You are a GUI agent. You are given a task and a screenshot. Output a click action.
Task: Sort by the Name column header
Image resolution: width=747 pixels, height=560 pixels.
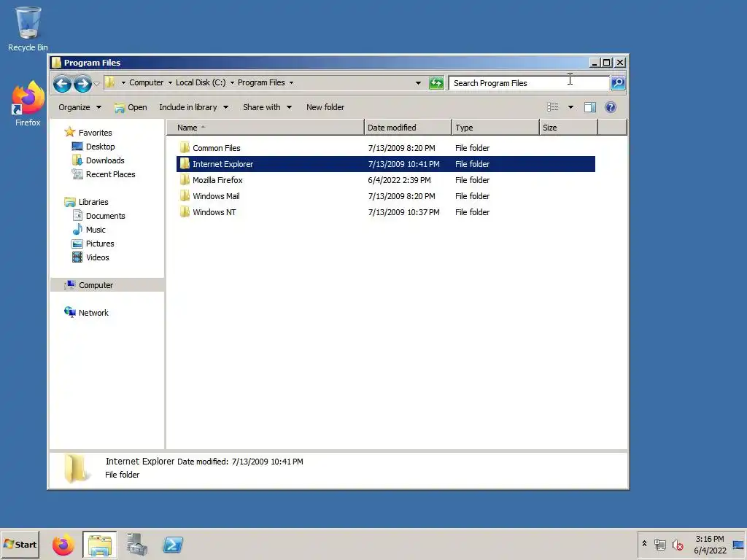click(x=266, y=128)
